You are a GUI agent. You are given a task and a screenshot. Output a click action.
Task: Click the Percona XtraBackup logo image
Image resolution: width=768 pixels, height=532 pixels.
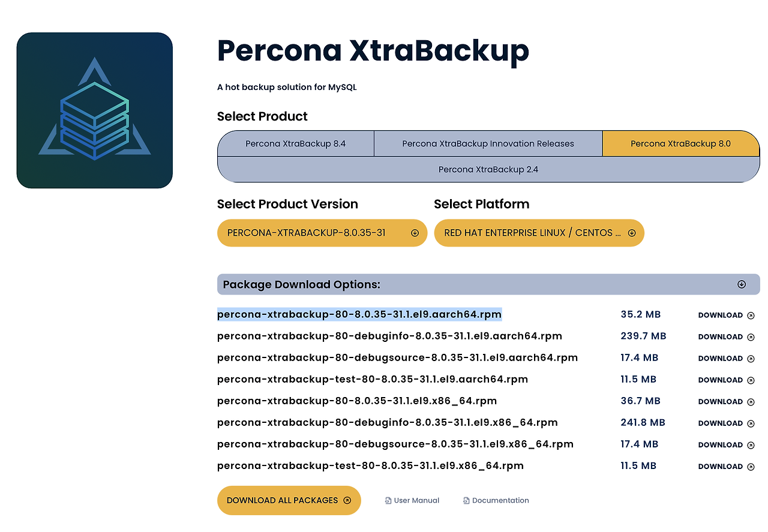click(x=95, y=110)
